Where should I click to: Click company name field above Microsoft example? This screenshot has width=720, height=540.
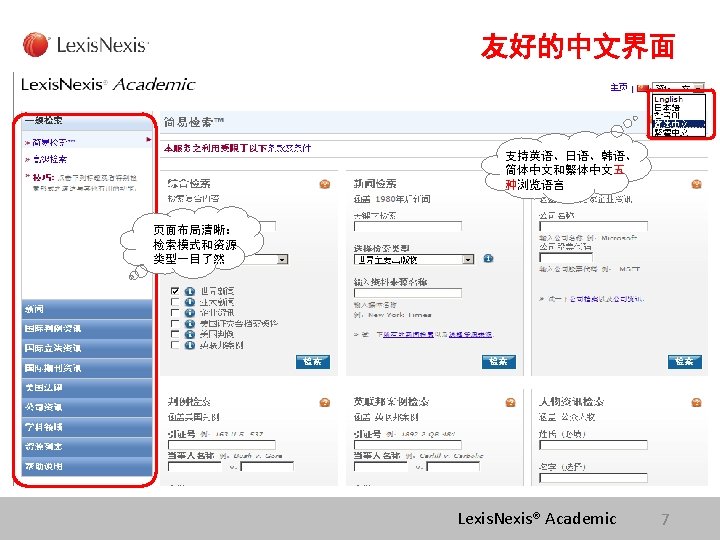593,226
